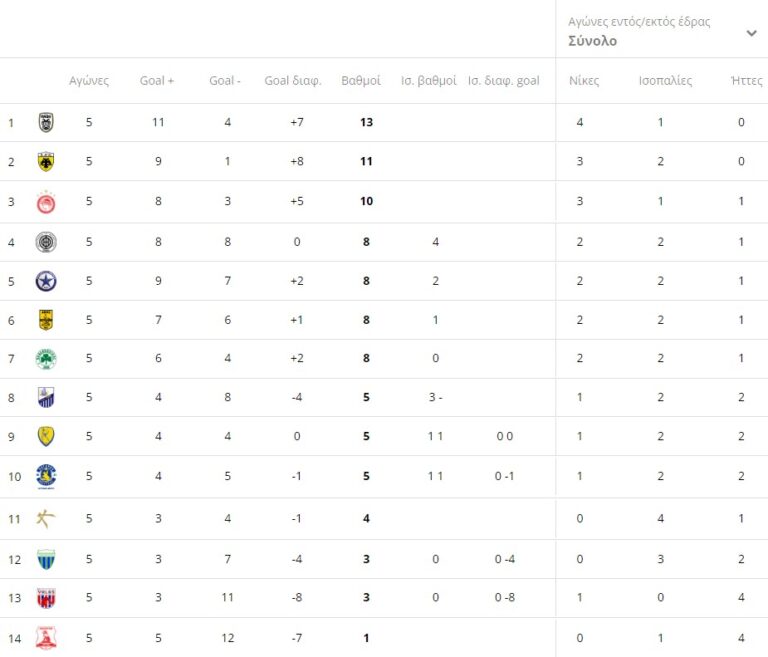Image resolution: width=768 pixels, height=657 pixels.
Task: Click the 13 points value for first place
Action: coord(366,123)
